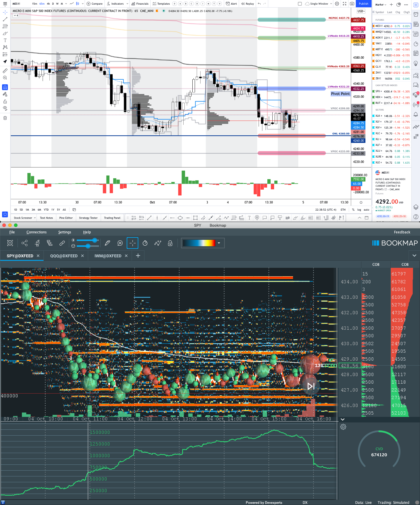Viewport: 420px width, 505px height.
Task: Click Bookmap screen capture icon
Action: click(x=10, y=243)
